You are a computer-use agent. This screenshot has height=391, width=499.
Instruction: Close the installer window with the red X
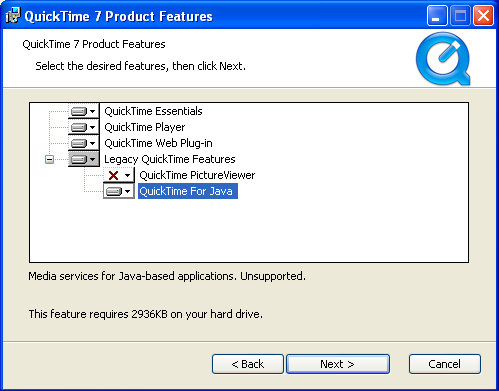[x=483, y=15]
